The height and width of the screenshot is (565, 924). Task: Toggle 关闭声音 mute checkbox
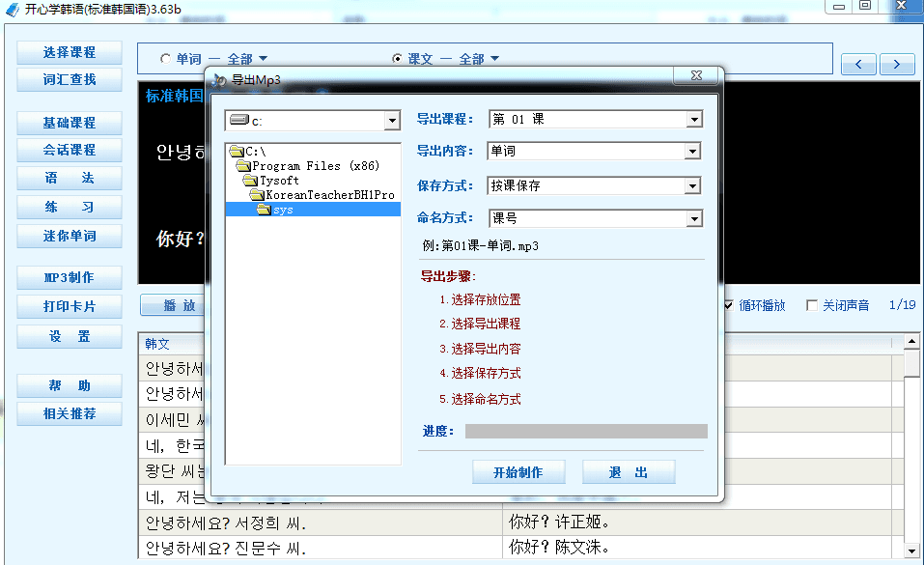point(811,305)
